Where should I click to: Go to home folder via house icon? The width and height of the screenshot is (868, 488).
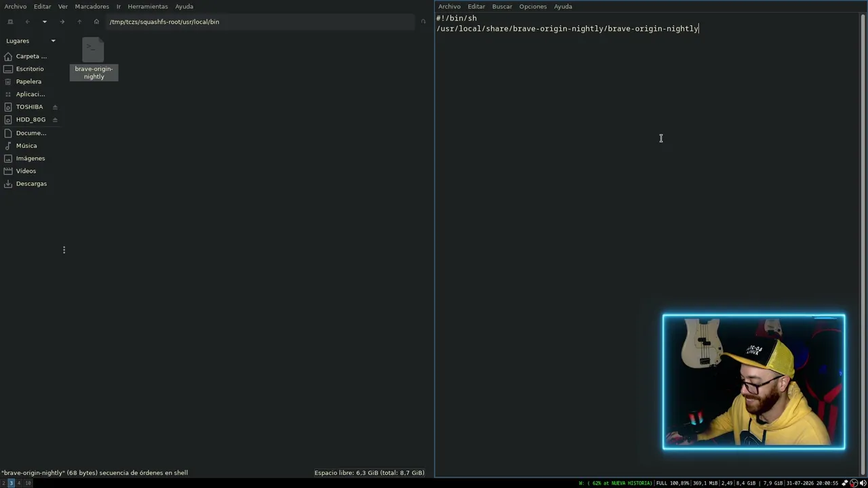click(x=96, y=22)
